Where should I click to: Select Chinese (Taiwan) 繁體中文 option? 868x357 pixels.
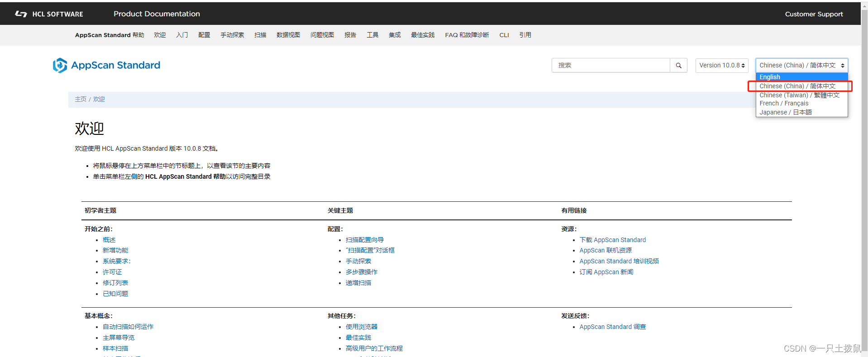[x=801, y=95]
